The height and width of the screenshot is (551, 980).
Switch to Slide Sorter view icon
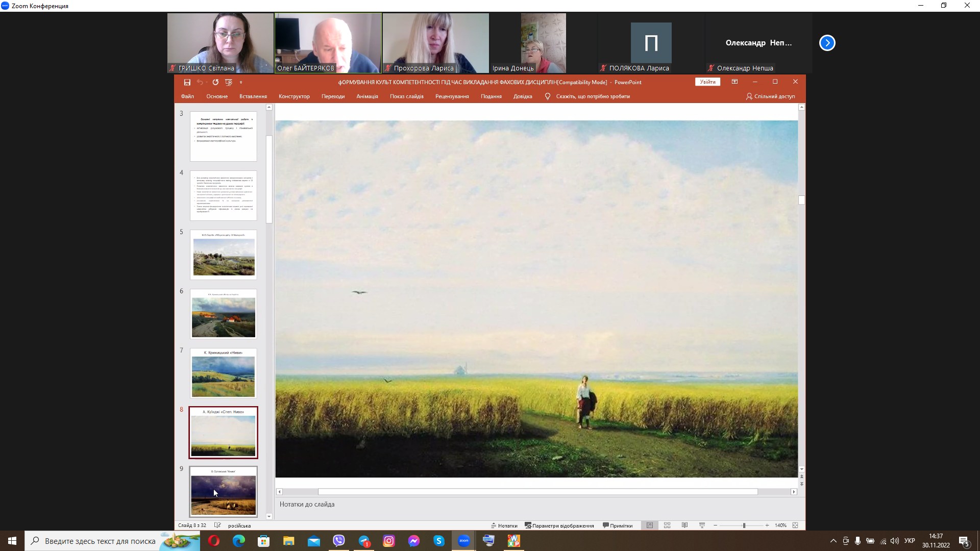[x=667, y=525]
